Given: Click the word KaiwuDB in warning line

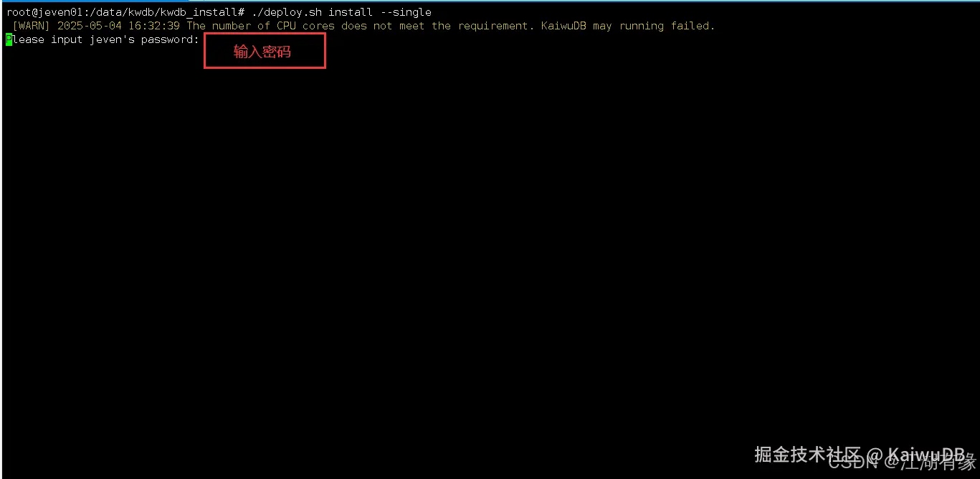Looking at the screenshot, I should point(563,26).
